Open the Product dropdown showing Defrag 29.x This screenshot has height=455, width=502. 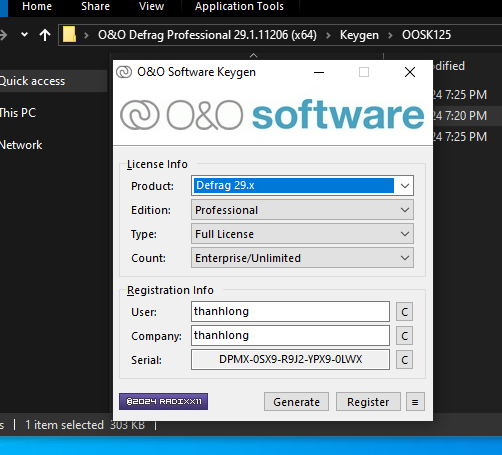(x=302, y=185)
